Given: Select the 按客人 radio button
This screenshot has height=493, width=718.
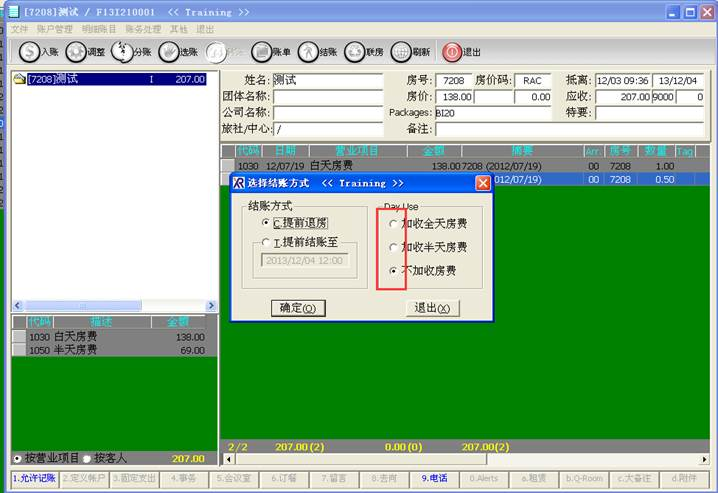Looking at the screenshot, I should [87, 459].
